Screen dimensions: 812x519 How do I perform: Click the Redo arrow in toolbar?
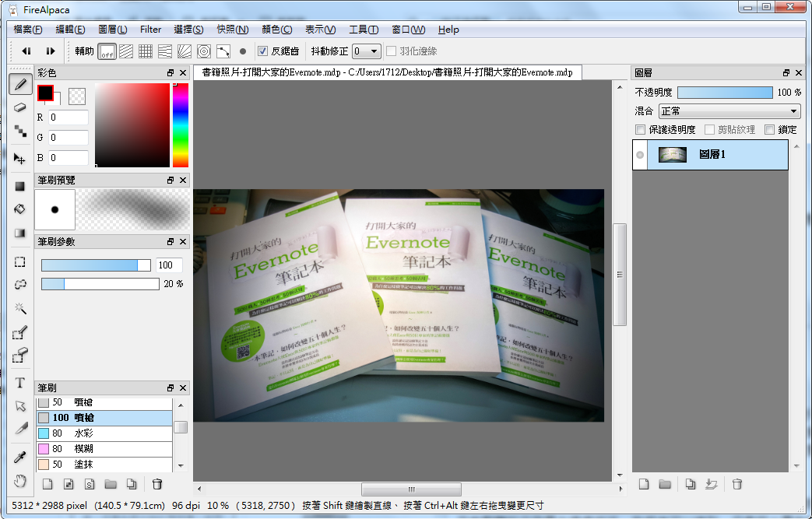point(51,51)
